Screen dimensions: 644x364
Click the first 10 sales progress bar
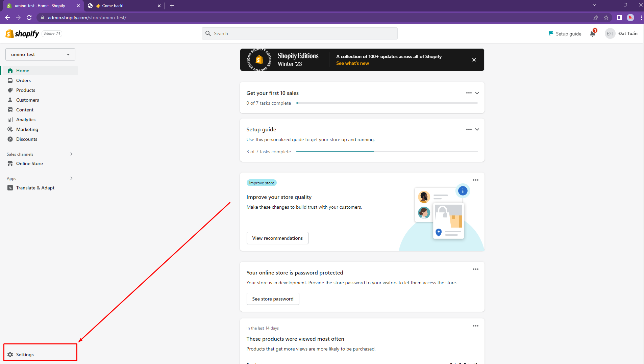[387, 103]
